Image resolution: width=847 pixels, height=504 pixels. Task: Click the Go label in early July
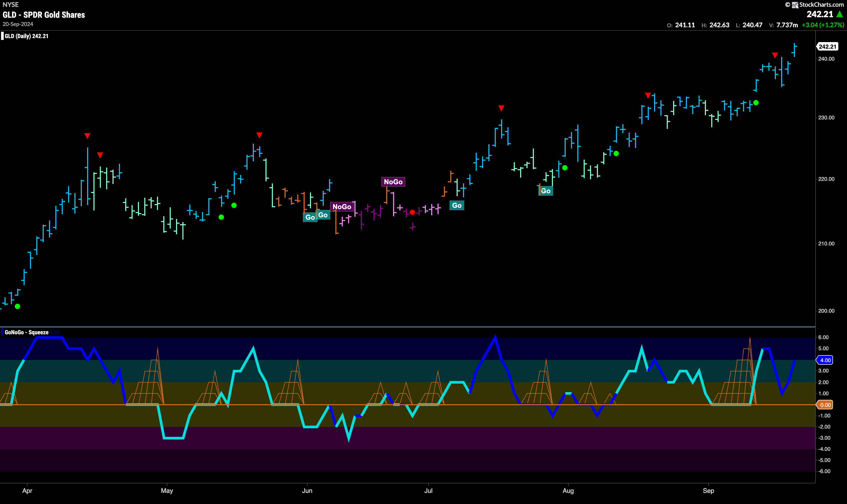(x=457, y=205)
